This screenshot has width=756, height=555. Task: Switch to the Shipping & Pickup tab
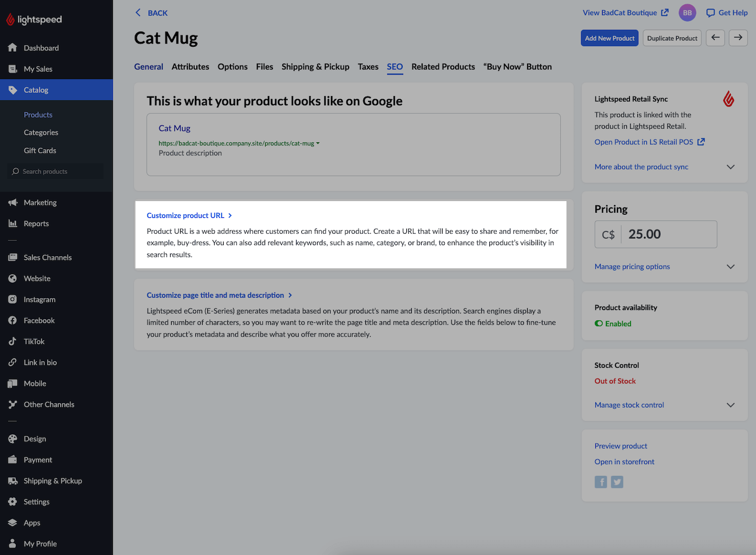tap(315, 67)
